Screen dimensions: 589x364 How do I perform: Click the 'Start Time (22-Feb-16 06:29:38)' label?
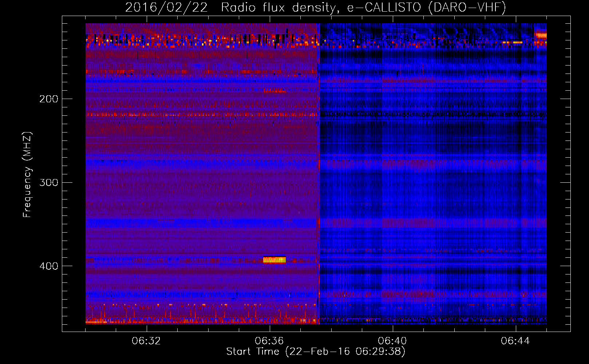(x=316, y=352)
